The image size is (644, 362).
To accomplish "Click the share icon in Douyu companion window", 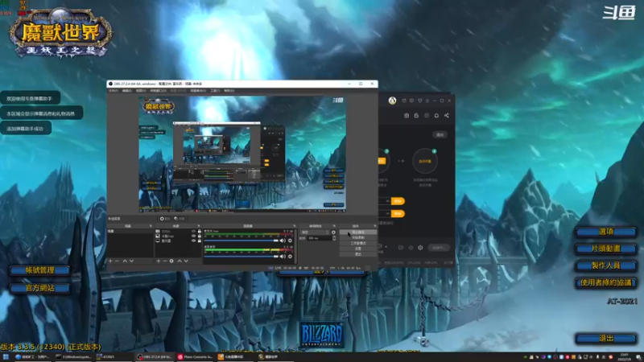I will tap(447, 115).
